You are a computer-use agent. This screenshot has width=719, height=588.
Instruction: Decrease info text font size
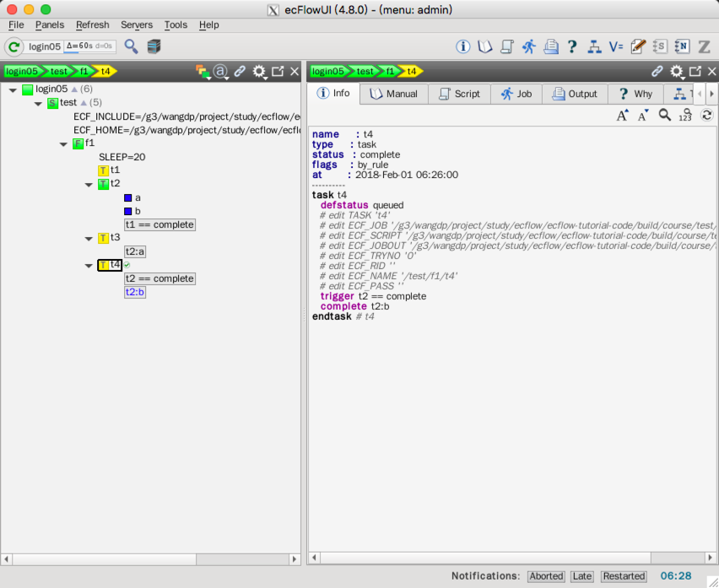pos(643,115)
